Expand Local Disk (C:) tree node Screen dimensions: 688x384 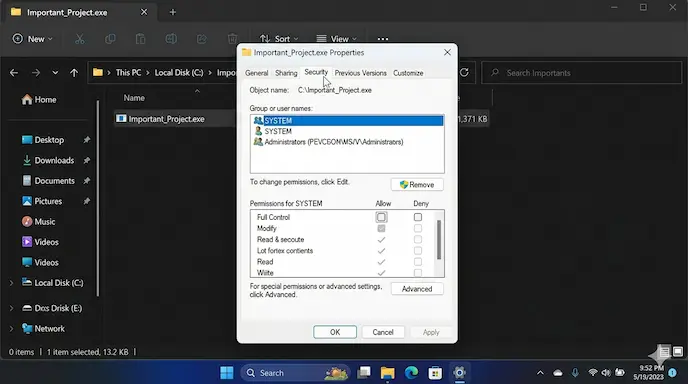[12, 283]
